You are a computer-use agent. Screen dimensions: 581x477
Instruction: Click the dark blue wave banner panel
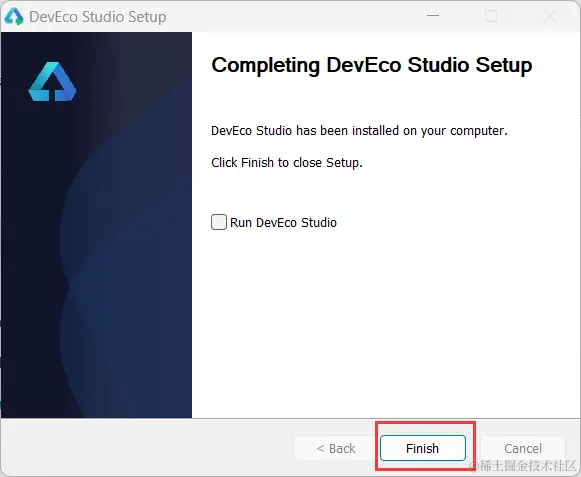point(96,259)
